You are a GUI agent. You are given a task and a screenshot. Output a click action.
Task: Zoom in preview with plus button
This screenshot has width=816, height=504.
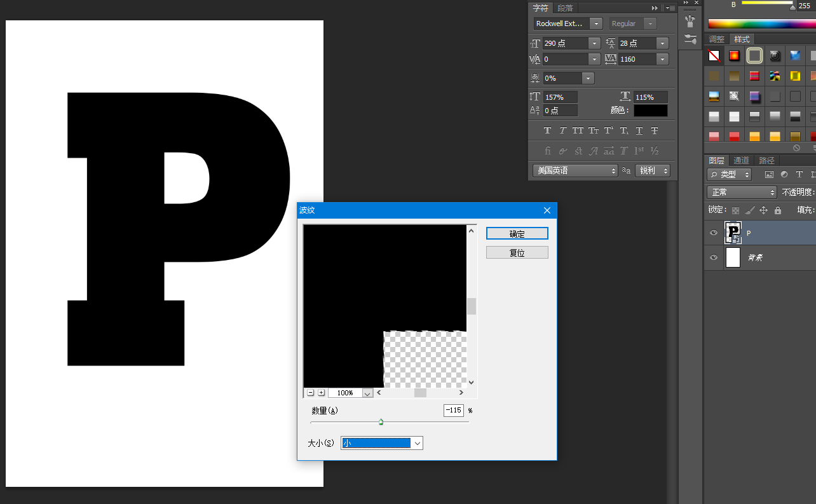click(321, 393)
